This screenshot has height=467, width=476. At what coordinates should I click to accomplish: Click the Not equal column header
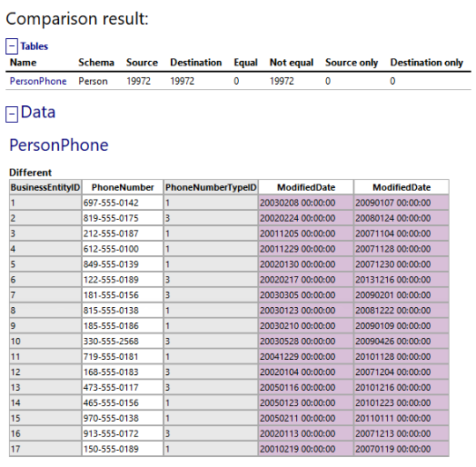click(x=292, y=63)
